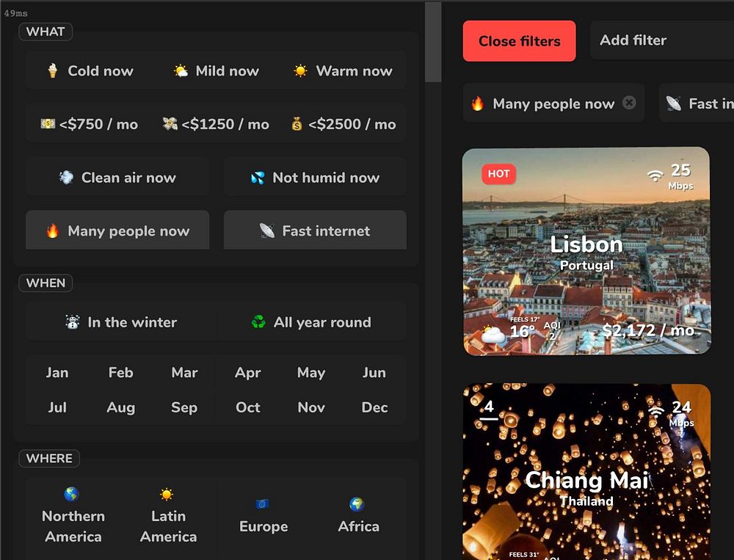Pick the month May

[311, 373]
